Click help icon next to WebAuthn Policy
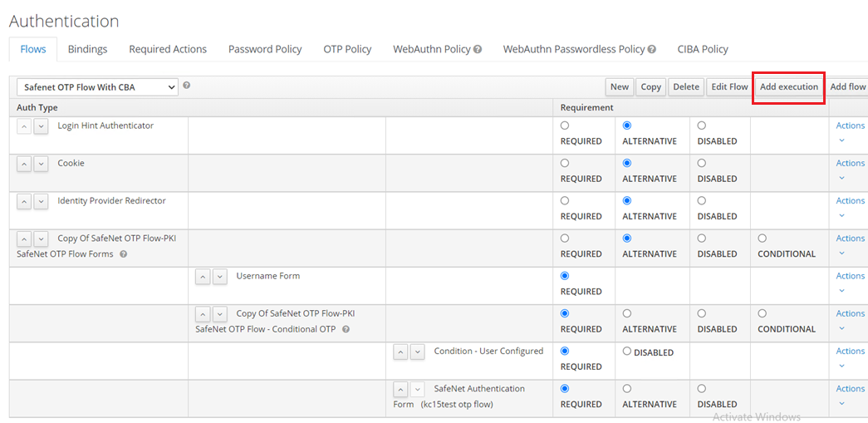The width and height of the screenshot is (868, 423). point(478,50)
